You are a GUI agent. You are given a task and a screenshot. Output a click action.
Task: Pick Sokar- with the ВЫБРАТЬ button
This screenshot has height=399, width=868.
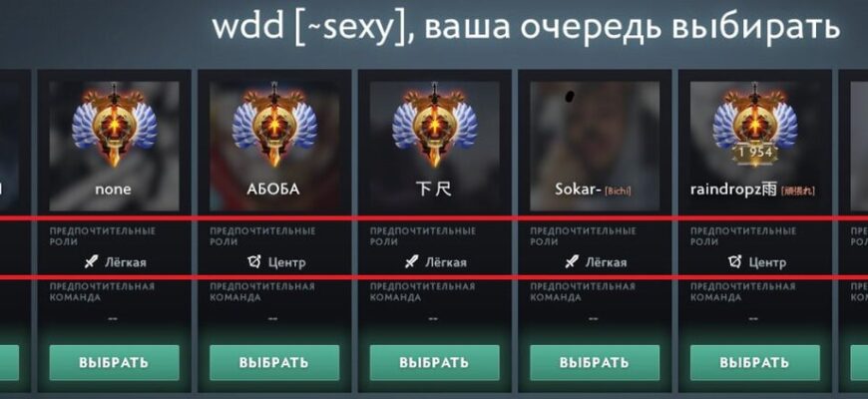[x=595, y=363]
